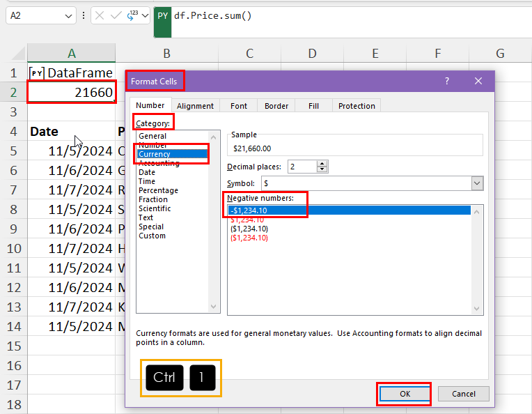Click scroll down arrow of Negative numbers list

click(477, 308)
